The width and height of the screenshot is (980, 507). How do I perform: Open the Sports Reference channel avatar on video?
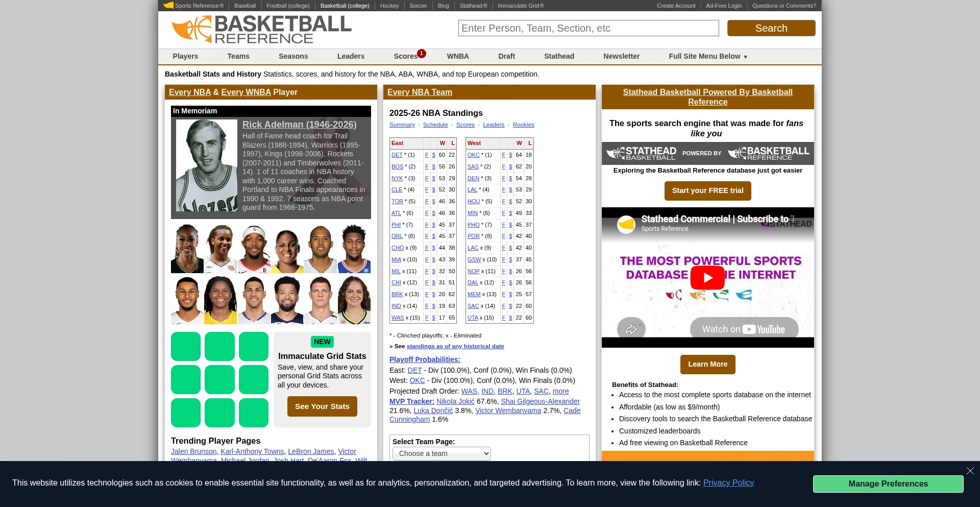[x=626, y=224]
